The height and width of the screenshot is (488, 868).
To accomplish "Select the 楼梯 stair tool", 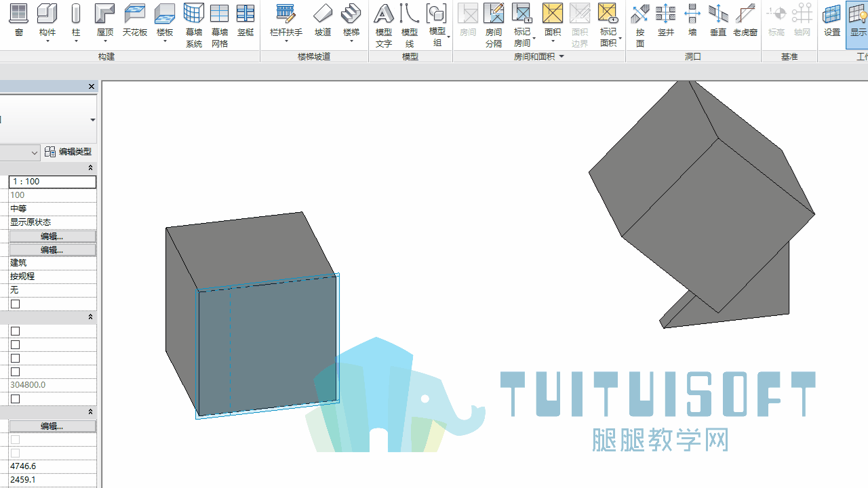I will coord(351,24).
